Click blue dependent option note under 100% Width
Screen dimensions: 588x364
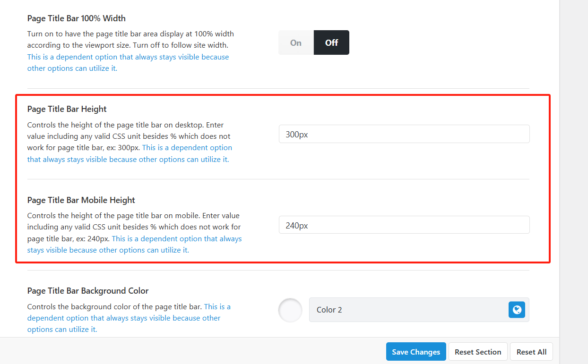(x=128, y=57)
